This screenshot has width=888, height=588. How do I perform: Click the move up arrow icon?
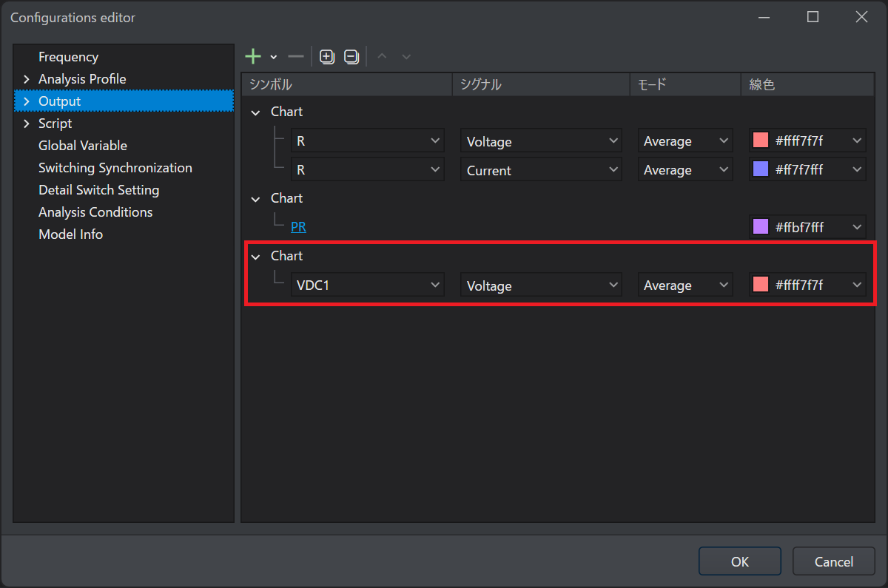[382, 56]
